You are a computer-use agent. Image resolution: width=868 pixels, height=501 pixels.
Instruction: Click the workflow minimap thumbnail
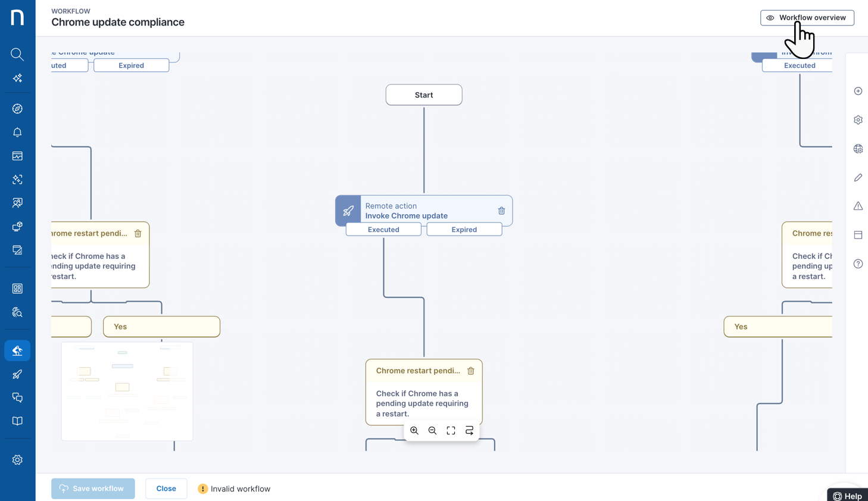[x=127, y=391]
